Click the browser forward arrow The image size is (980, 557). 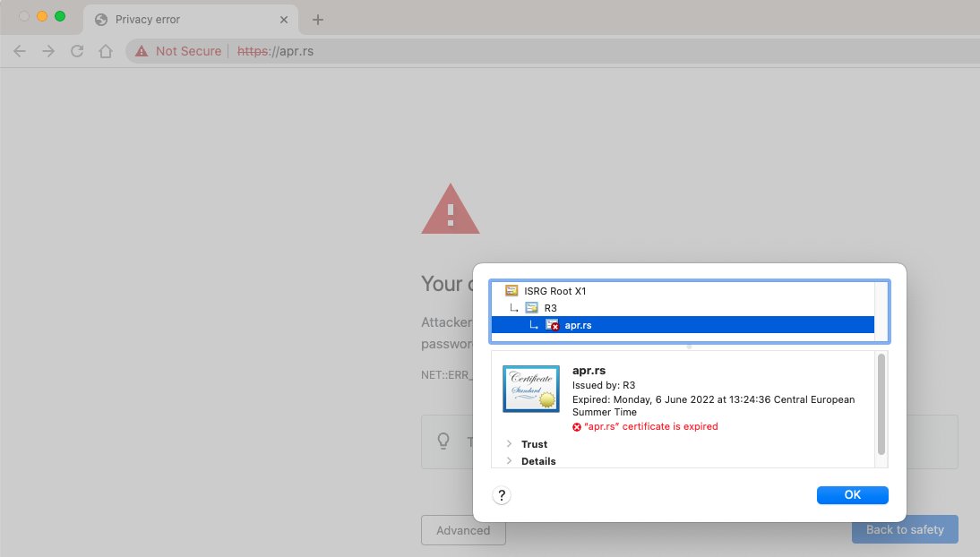tap(48, 51)
